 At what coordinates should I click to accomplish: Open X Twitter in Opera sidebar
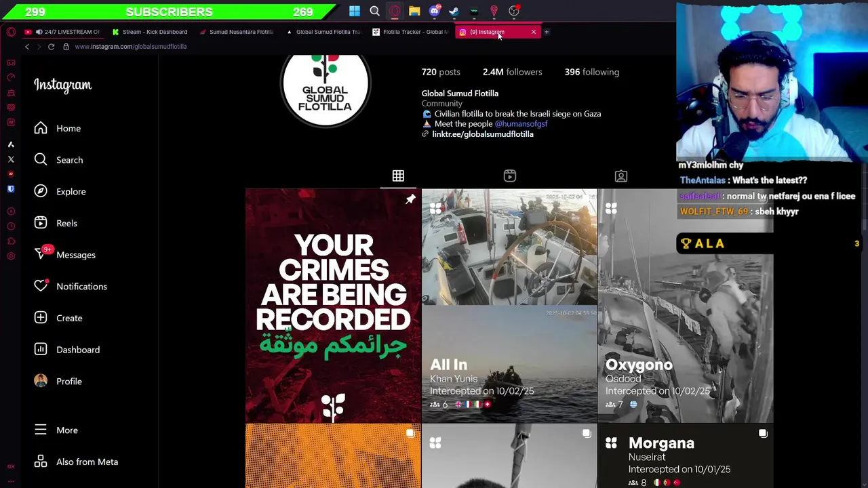[11, 159]
